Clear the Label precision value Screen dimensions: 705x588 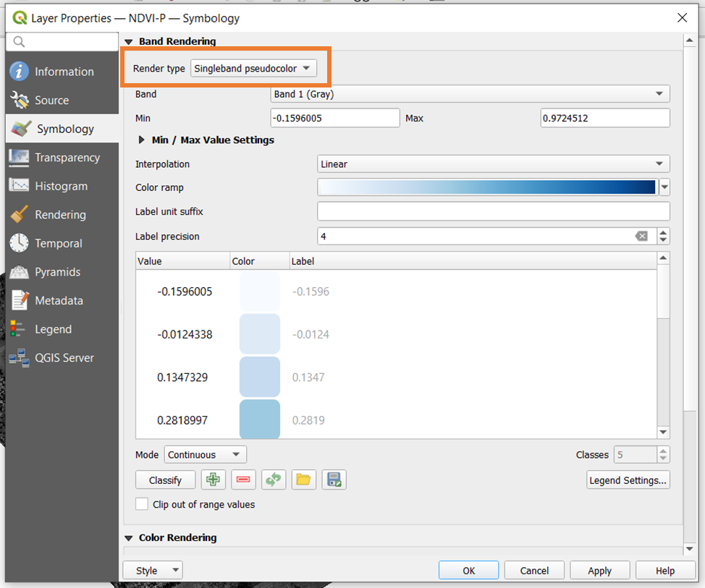641,237
